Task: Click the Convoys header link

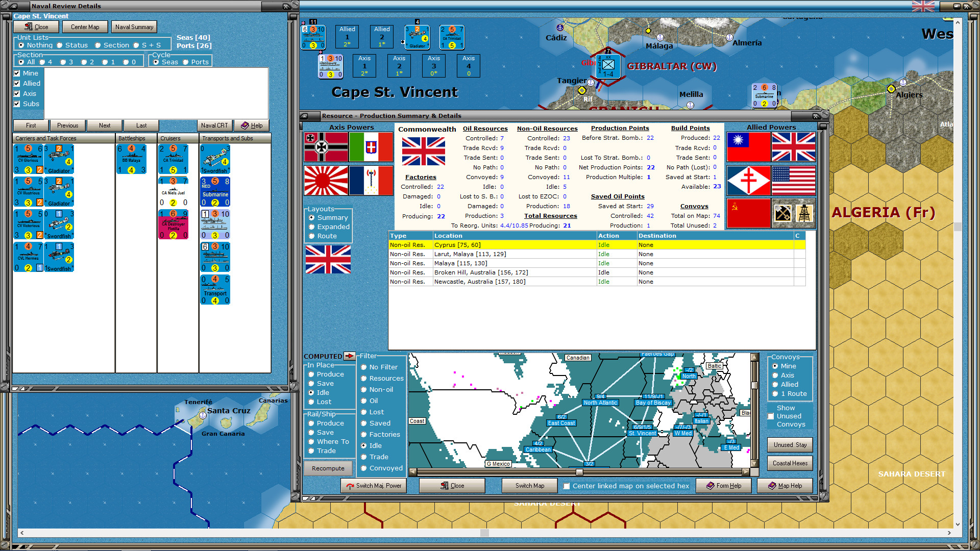Action: pos(694,206)
